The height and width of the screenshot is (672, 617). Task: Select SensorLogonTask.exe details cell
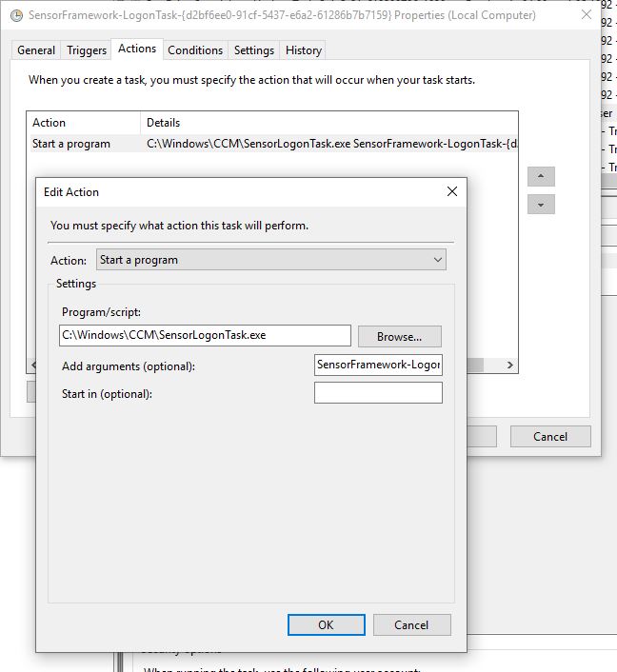pos(331,144)
